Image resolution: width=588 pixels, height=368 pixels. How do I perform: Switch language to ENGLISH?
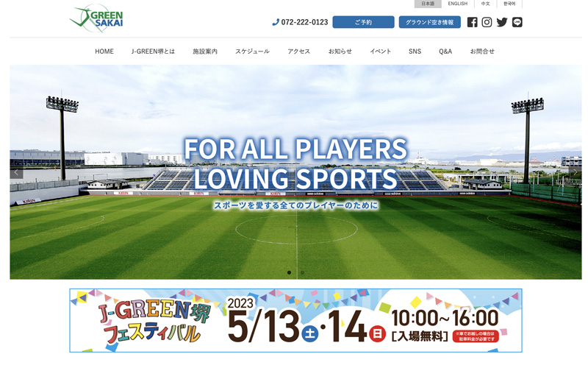click(x=457, y=4)
